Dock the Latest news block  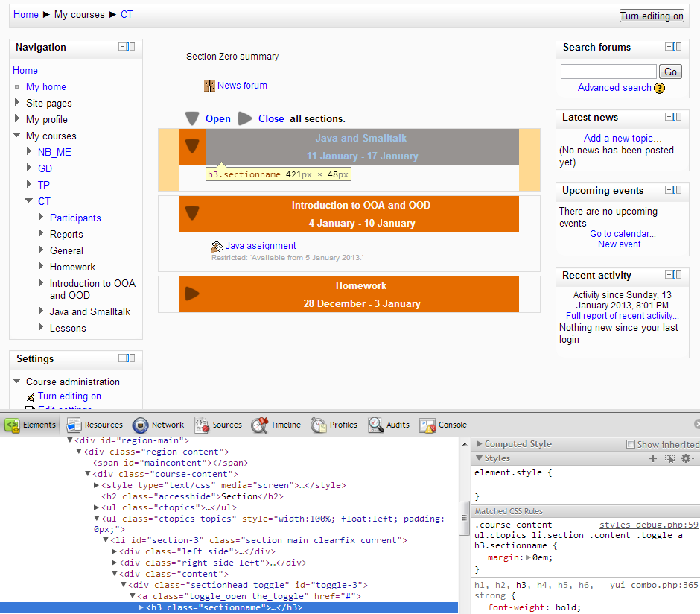[x=677, y=116]
